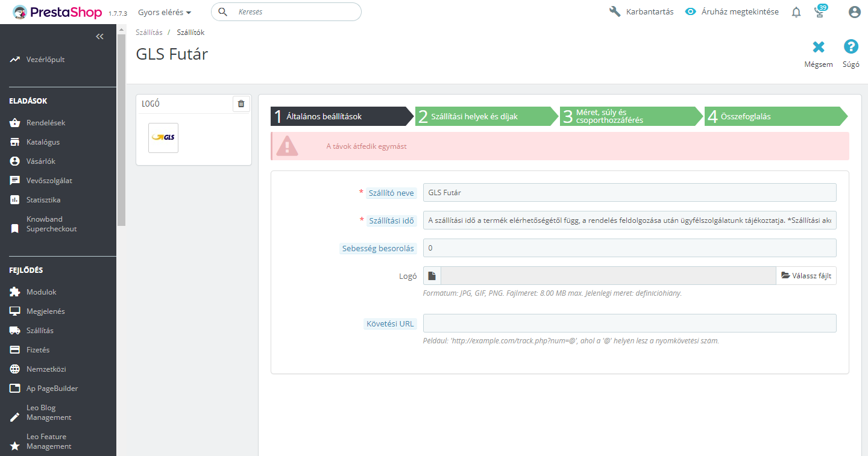This screenshot has height=456, width=868.
Task: Click the Szállítási idő label
Action: point(391,221)
